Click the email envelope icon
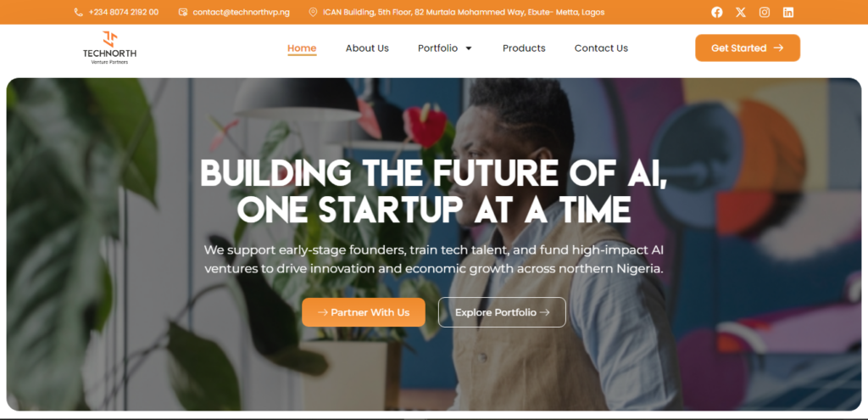 (183, 12)
